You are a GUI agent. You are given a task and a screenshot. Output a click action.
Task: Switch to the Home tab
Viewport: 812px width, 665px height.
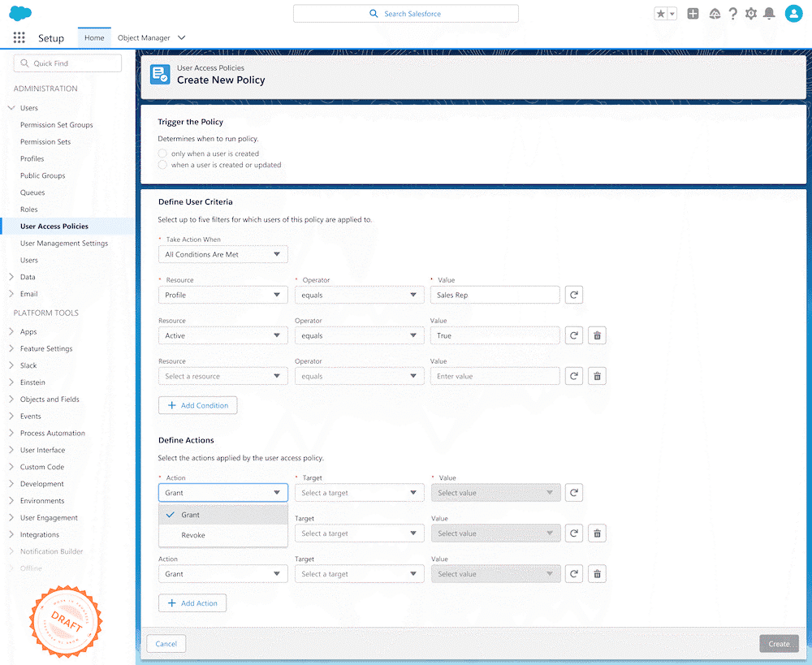pos(94,38)
